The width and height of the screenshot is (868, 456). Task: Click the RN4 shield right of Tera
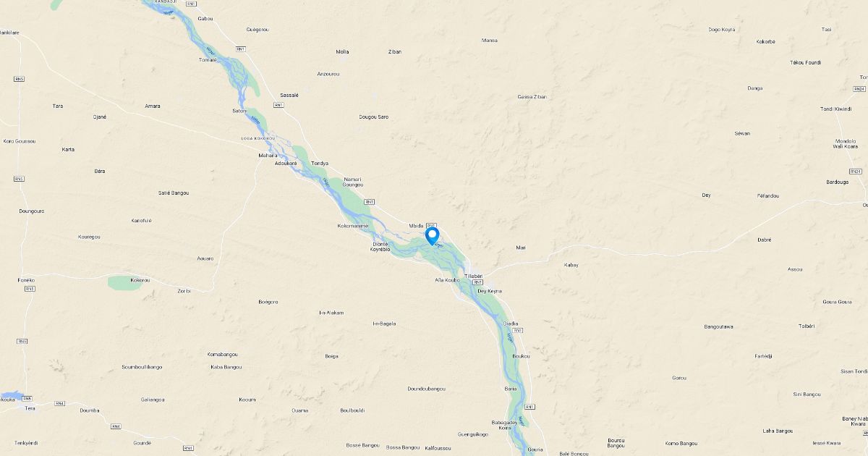(x=61, y=403)
